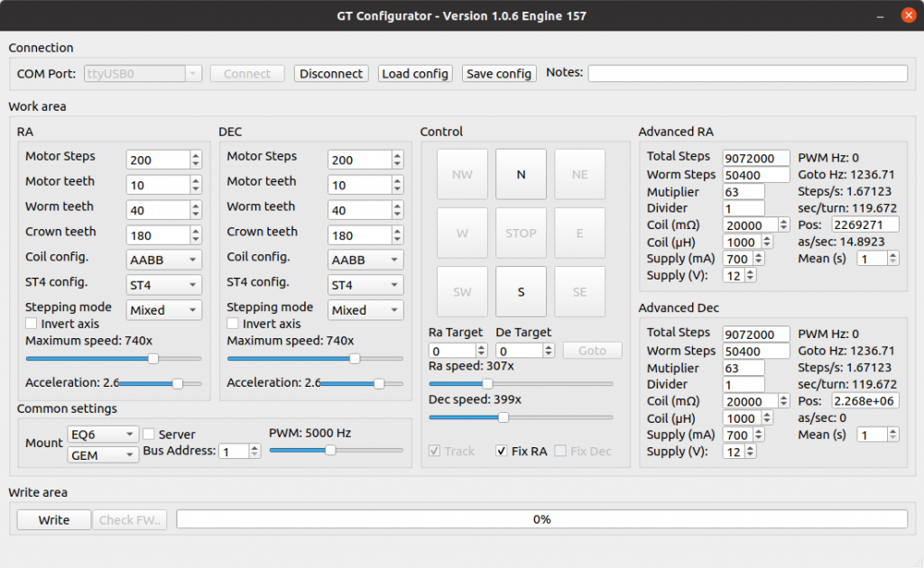Open DEC ST4 config dropdown

[365, 285]
